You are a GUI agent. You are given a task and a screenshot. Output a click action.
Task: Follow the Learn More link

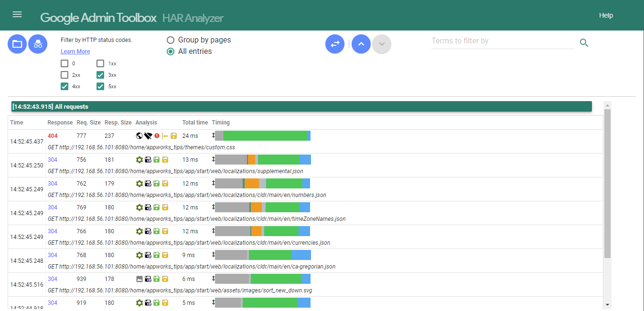75,52
